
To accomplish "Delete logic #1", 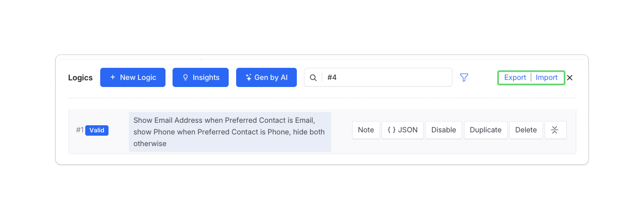I will tap(526, 130).
